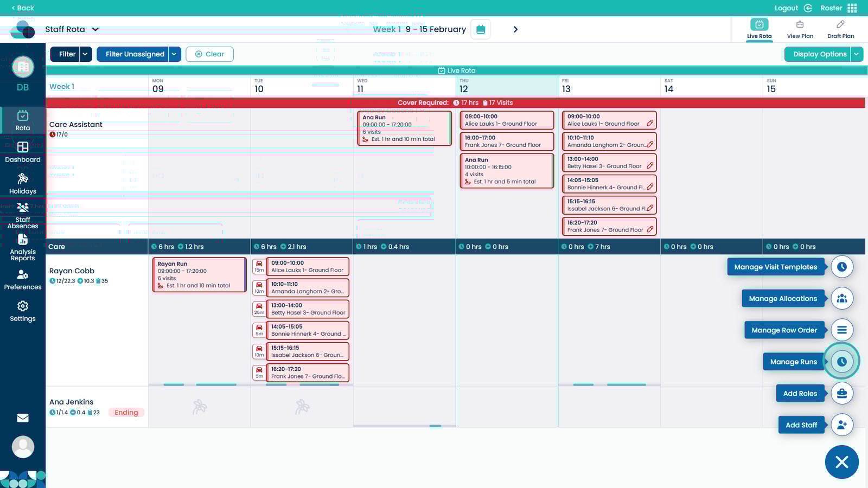Click the Add Roles briefcase icon
Screen dimensions: 868x488
click(x=841, y=393)
